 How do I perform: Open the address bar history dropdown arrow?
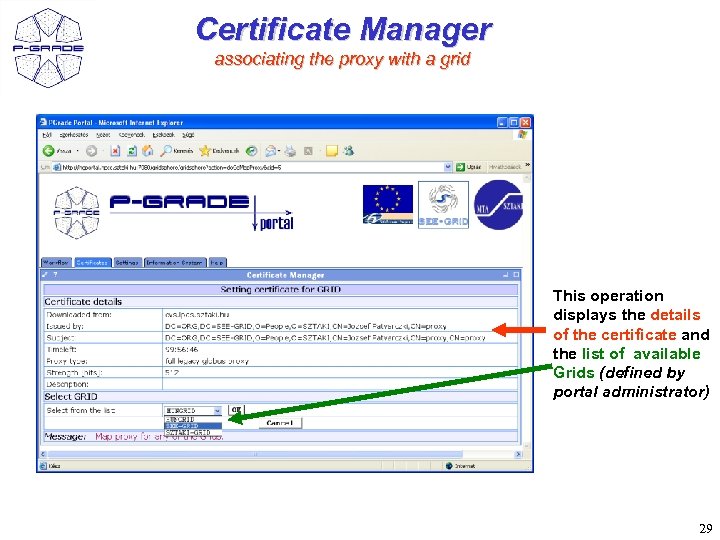point(448,167)
